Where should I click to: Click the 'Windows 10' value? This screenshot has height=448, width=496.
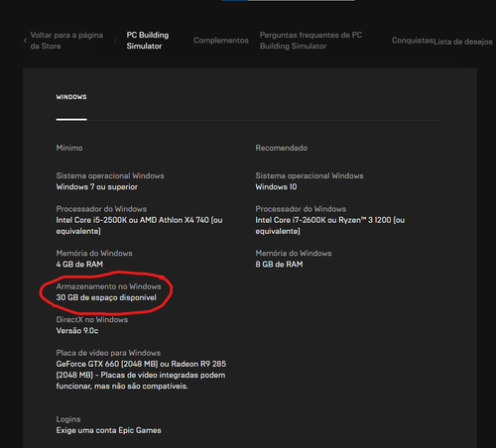276,187
